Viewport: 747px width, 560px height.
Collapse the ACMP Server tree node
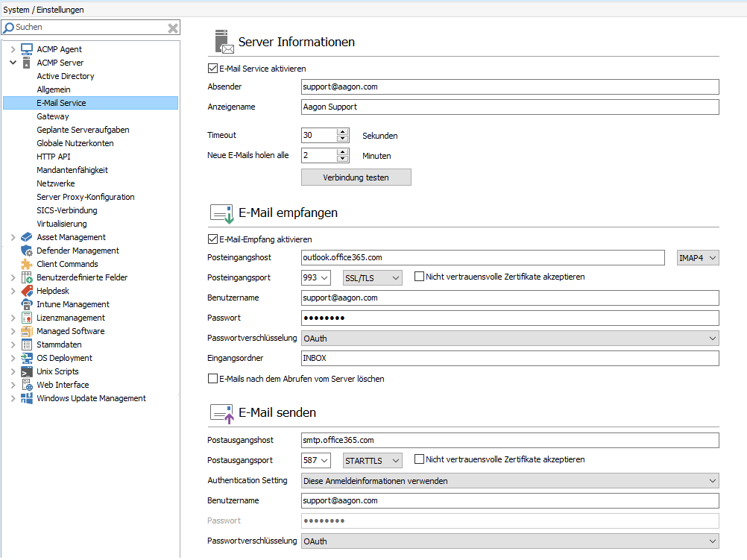[x=13, y=63]
